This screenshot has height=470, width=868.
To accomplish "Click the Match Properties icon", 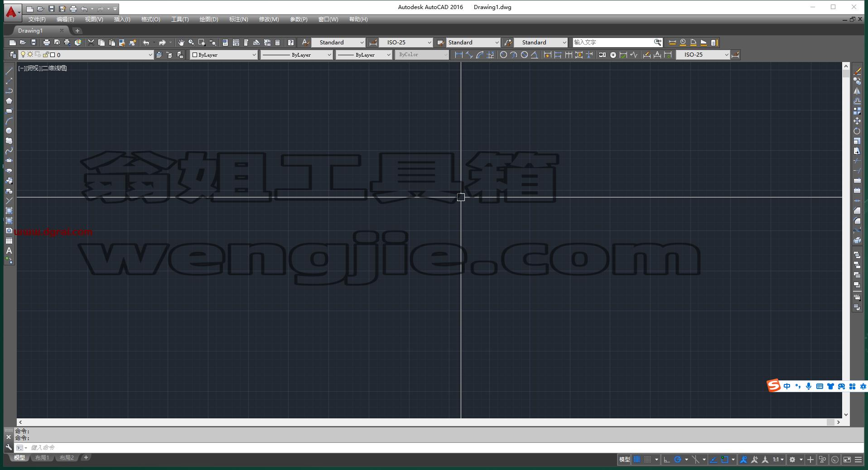I will coord(133,43).
